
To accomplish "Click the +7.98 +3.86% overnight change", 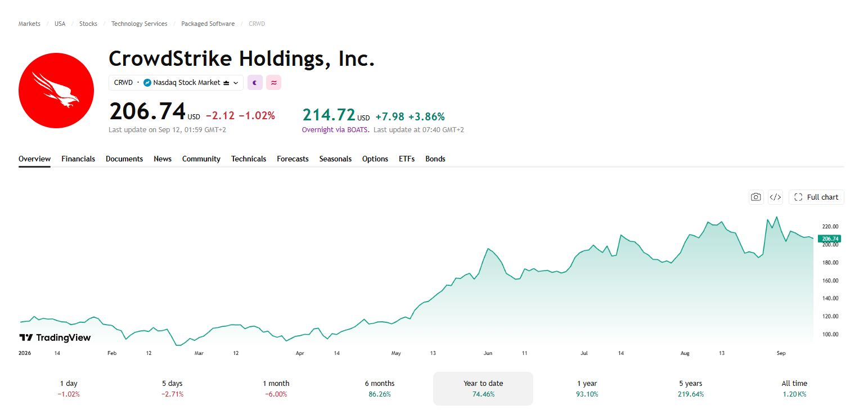I will click(x=410, y=116).
